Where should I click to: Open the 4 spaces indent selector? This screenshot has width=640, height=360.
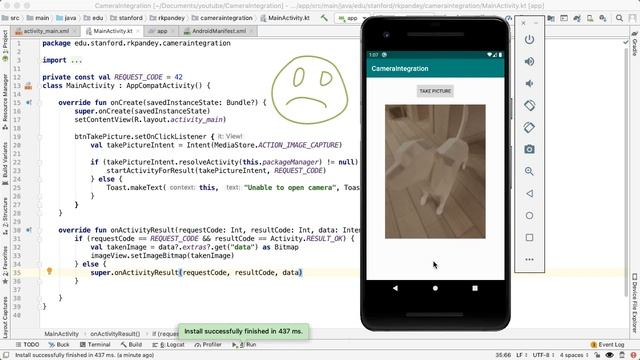pos(573,355)
